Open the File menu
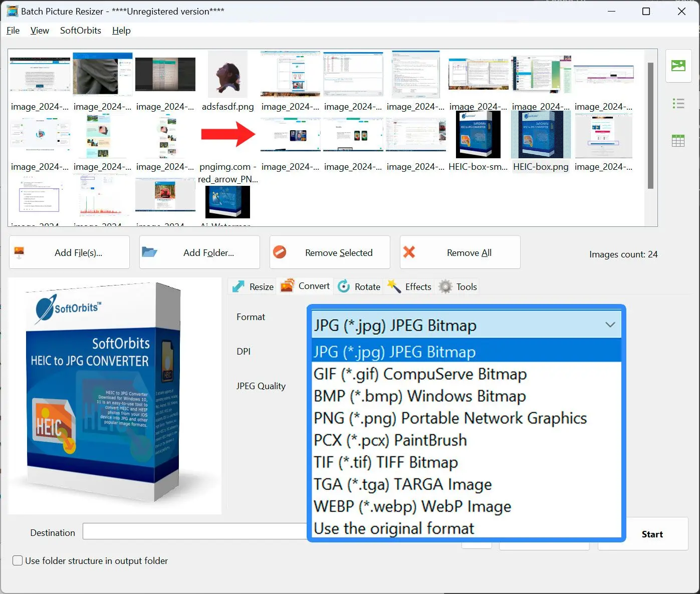The height and width of the screenshot is (594, 700). 13,31
